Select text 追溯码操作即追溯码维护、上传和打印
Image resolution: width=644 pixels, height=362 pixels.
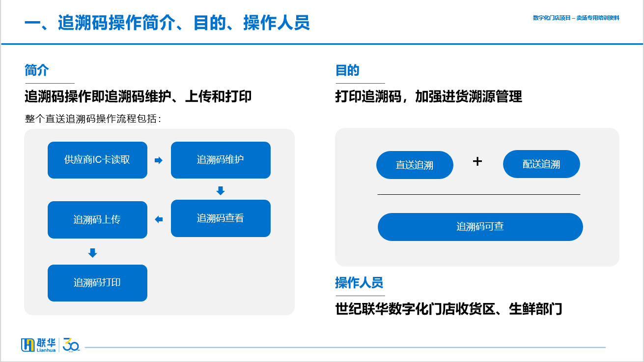[138, 96]
